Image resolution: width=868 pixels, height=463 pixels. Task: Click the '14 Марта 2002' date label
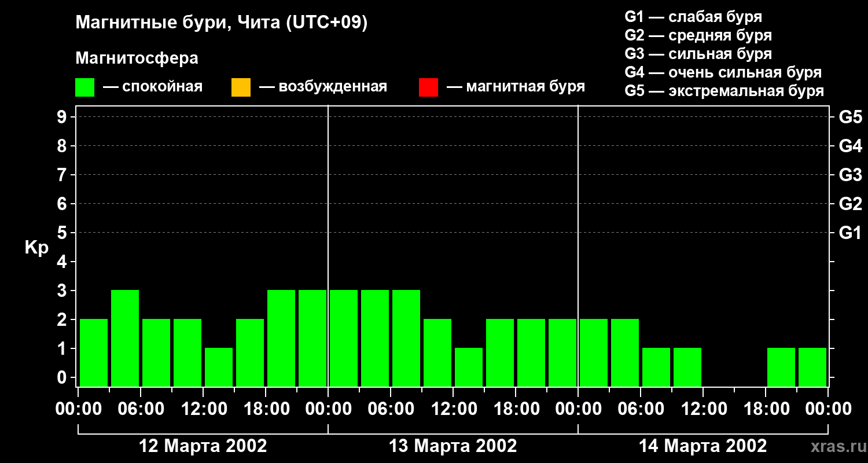(703, 446)
